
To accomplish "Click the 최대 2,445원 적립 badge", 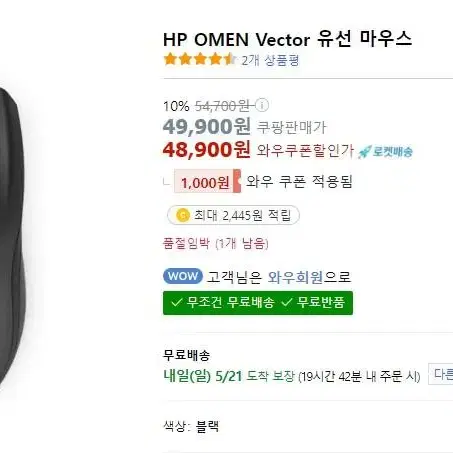I will coord(233,215).
